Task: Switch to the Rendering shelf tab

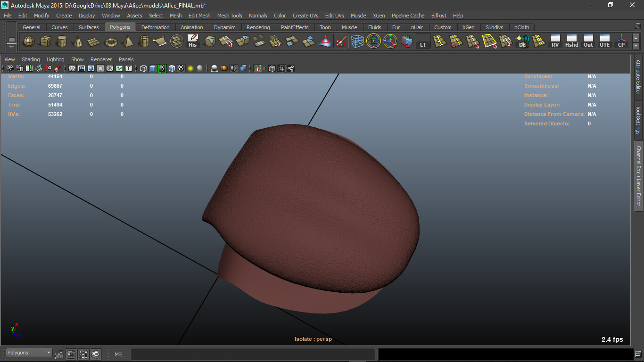Action: point(258,27)
